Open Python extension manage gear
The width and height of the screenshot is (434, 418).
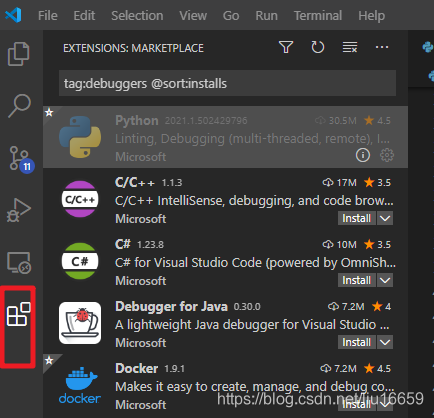tap(387, 155)
